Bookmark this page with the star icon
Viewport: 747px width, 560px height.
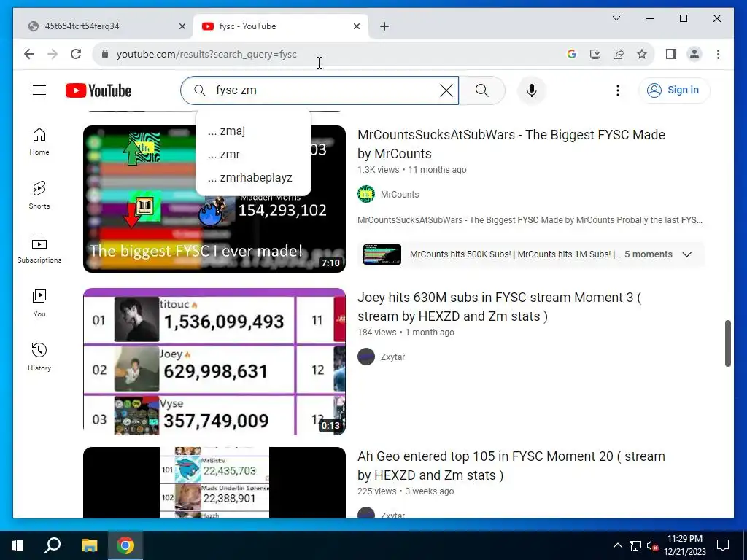(642, 54)
